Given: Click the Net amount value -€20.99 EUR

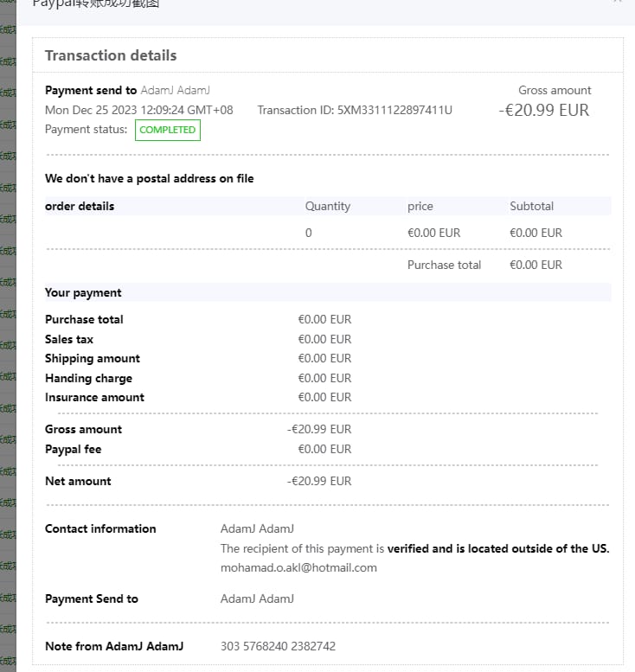Looking at the screenshot, I should (319, 481).
